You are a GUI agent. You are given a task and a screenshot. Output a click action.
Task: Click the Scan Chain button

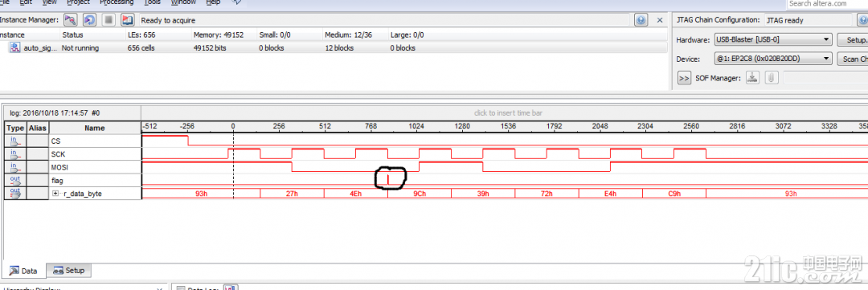click(853, 59)
